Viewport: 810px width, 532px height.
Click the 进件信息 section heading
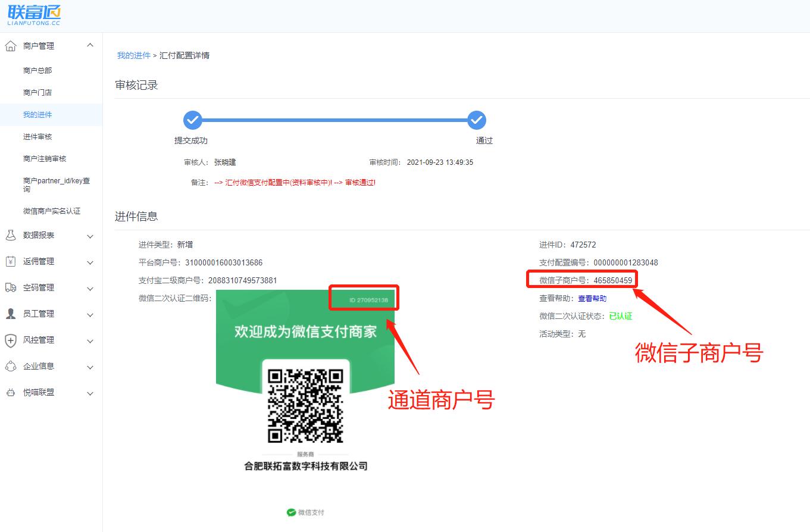[136, 217]
